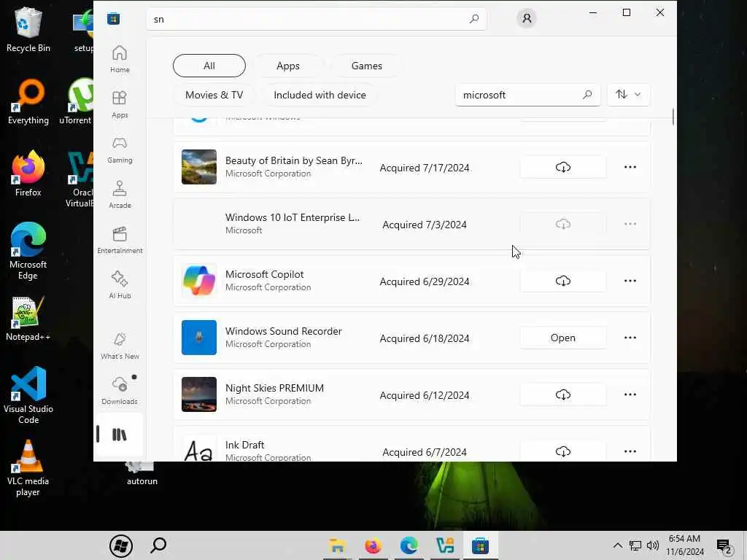This screenshot has width=747, height=560.
Task: Click the network icon in system tray
Action: point(635,545)
